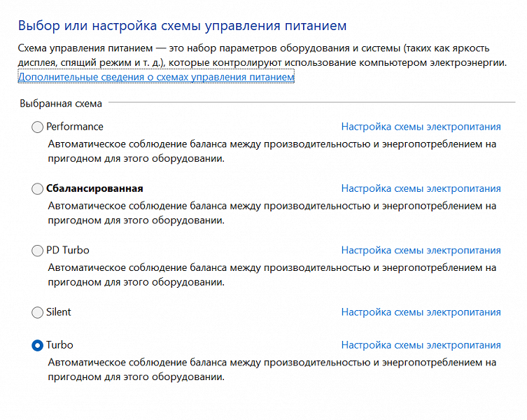Open Настройка схемы электропитания for Сбалансированная
The height and width of the screenshot is (420, 527).
coord(421,188)
